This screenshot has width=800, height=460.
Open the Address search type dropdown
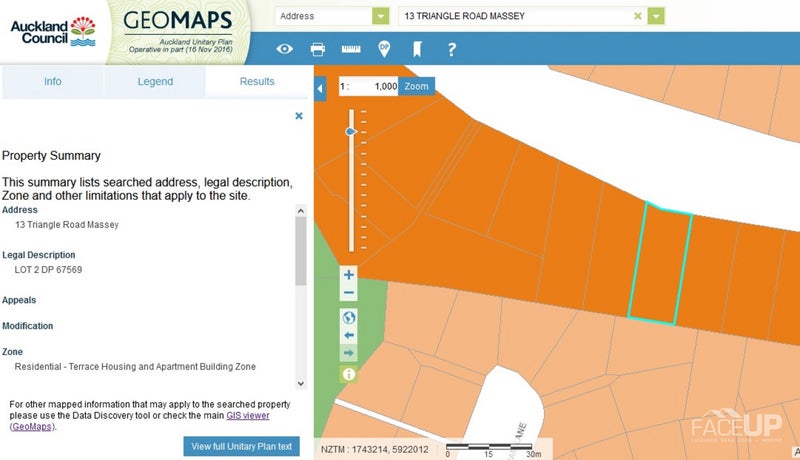pyautogui.click(x=380, y=16)
